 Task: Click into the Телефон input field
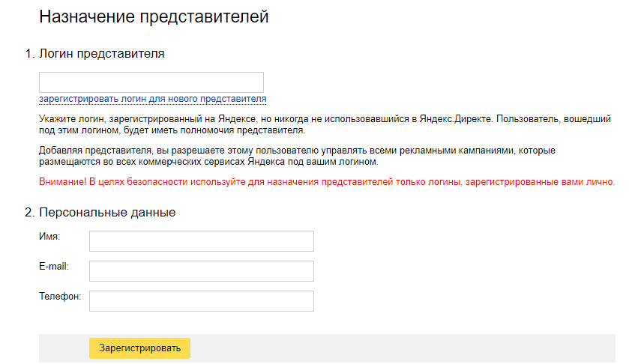[201, 301]
